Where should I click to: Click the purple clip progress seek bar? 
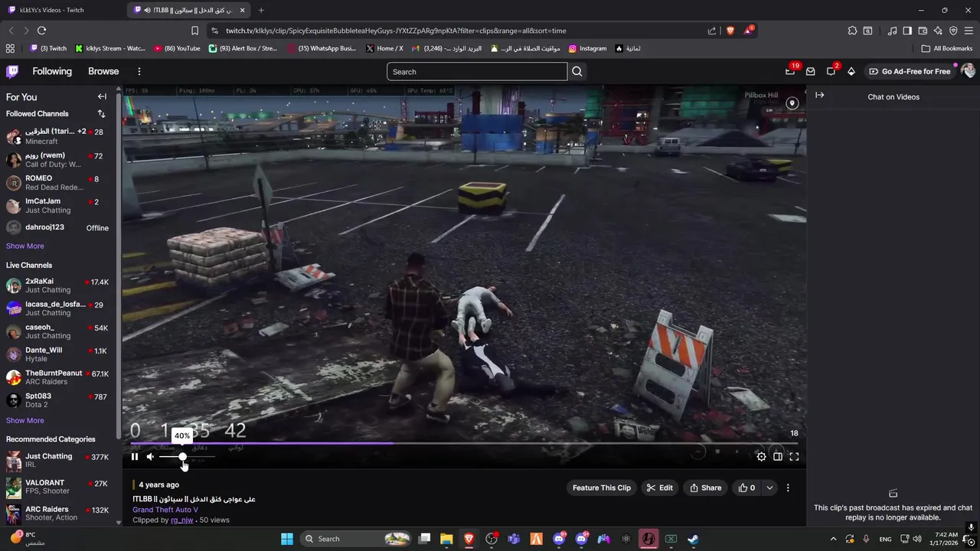point(464,443)
